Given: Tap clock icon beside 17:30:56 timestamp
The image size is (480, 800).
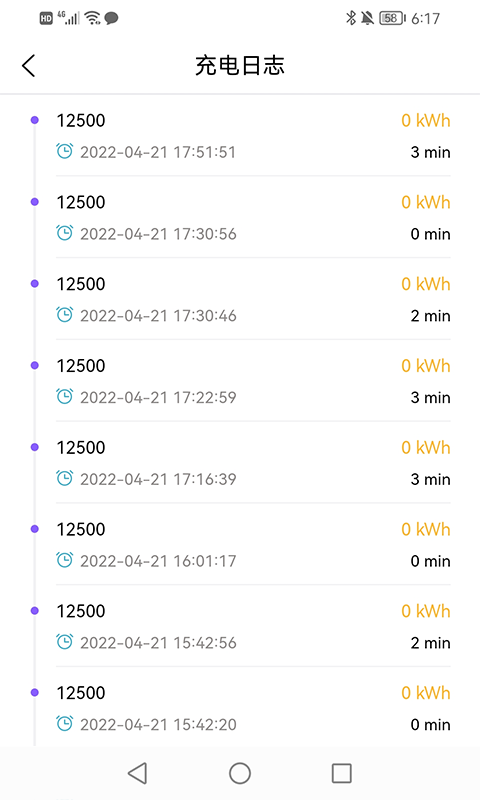Looking at the screenshot, I should (x=65, y=233).
